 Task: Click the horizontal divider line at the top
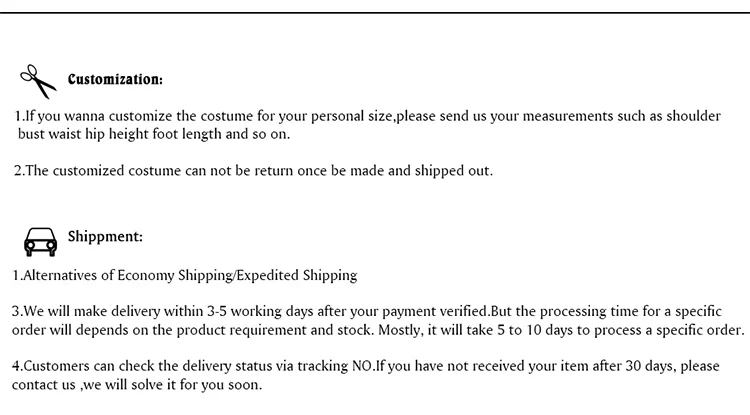coord(375,13)
